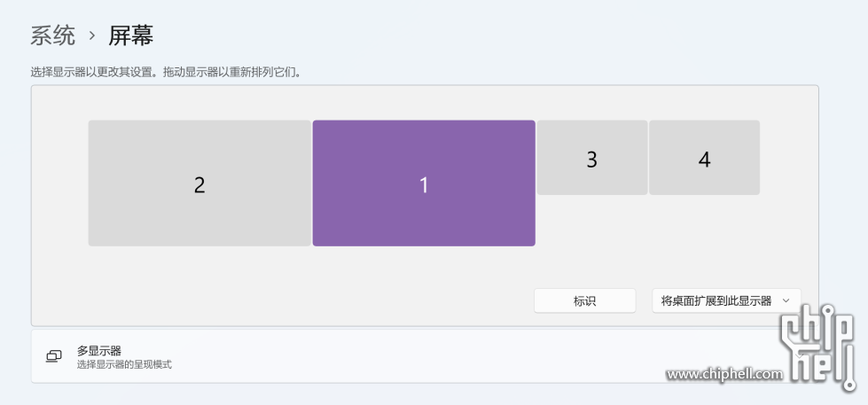
Task: Expand the 多显示器 section
Action: point(399,356)
